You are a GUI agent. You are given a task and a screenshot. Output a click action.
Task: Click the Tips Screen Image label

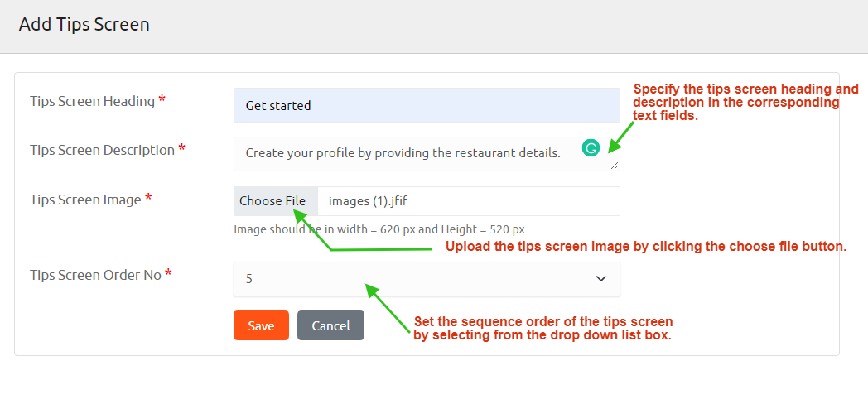click(x=85, y=200)
